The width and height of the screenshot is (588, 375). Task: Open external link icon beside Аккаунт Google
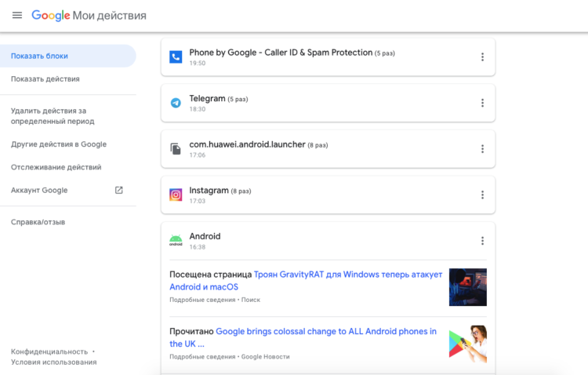coord(118,190)
